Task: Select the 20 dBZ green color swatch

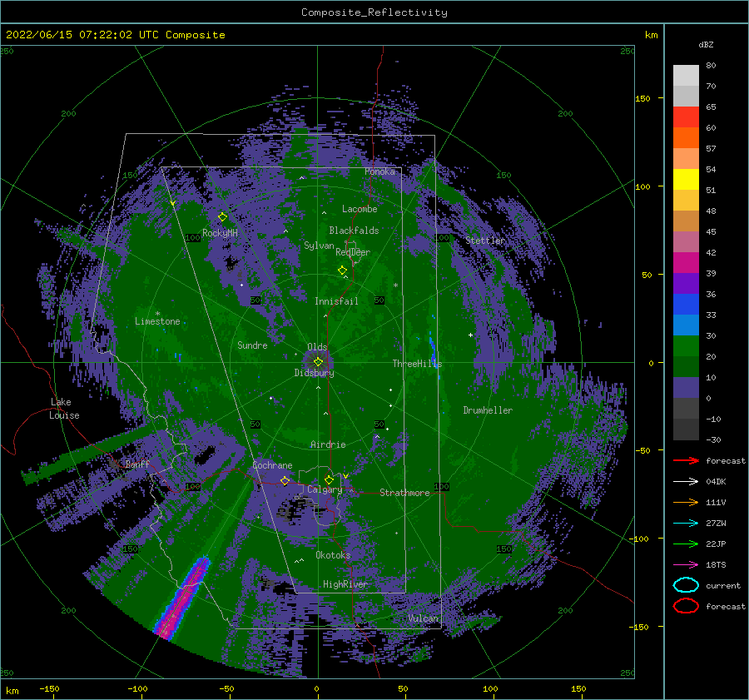Action: pyautogui.click(x=686, y=345)
